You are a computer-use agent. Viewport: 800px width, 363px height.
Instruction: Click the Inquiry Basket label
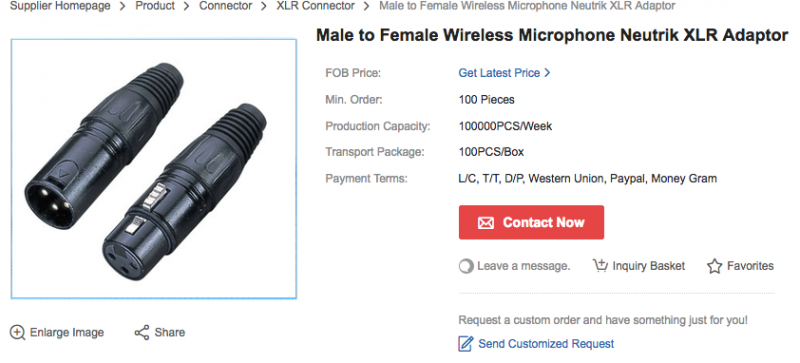648,266
